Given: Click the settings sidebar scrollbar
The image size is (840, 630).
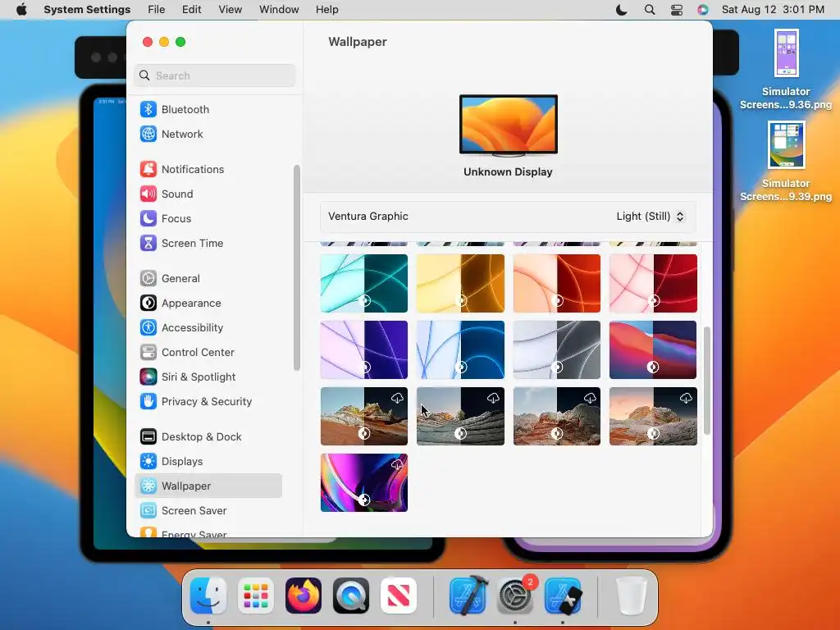Looking at the screenshot, I should click(x=296, y=267).
